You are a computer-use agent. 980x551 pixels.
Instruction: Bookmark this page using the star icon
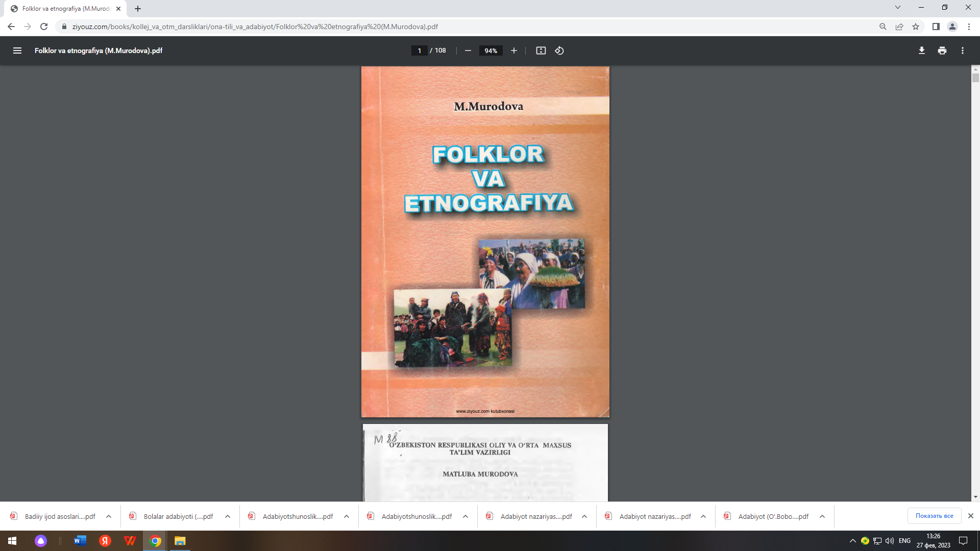[x=916, y=27]
